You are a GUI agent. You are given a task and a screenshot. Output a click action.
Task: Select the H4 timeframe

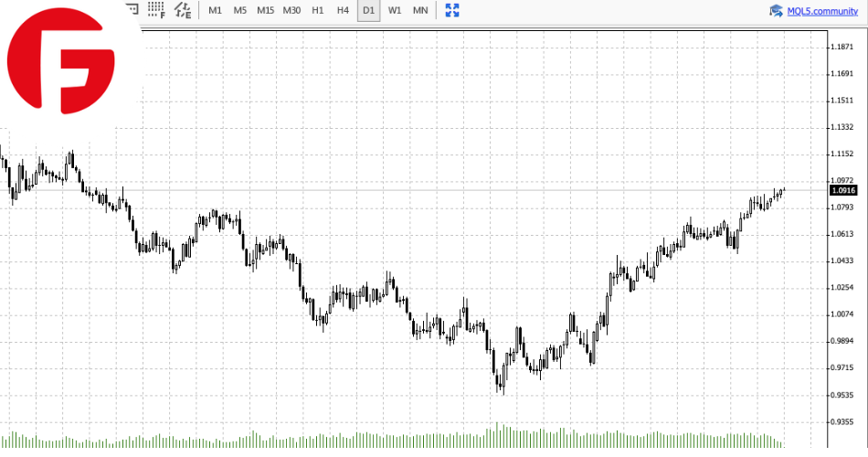pos(343,10)
